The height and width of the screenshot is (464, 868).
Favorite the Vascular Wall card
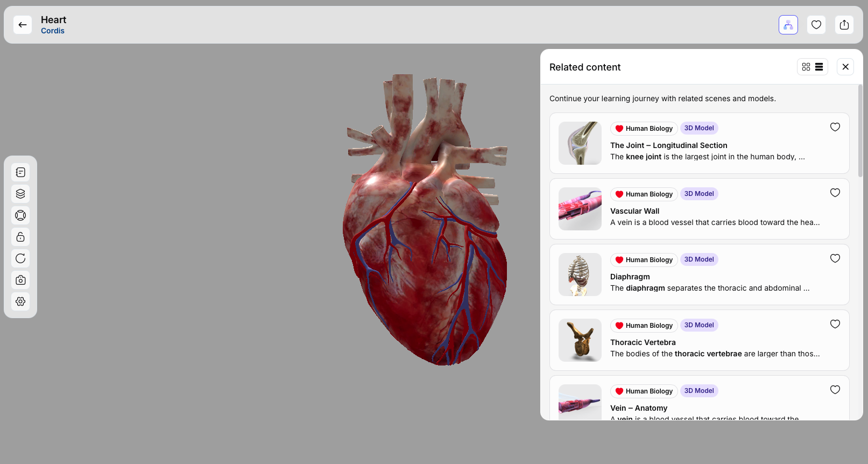(835, 193)
